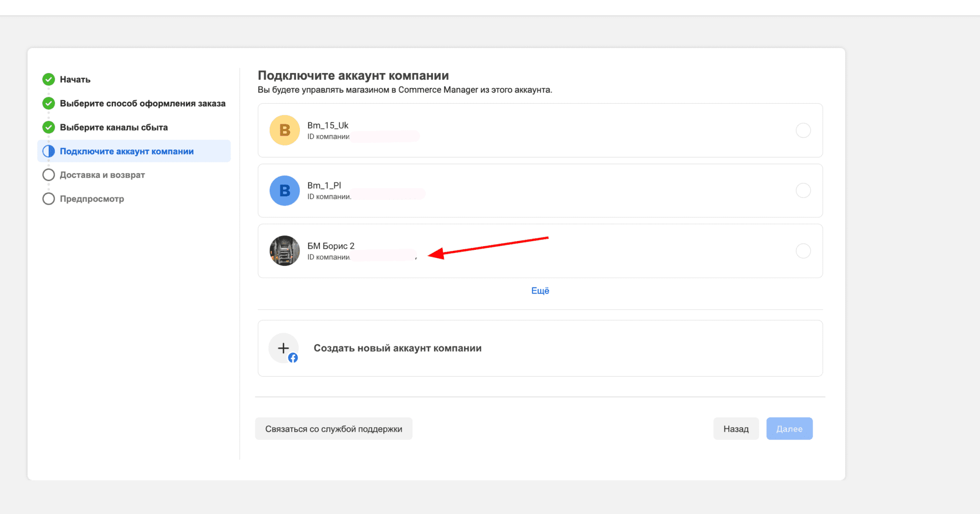Select the Bm_1_Pl radio button
The height and width of the screenshot is (514, 980).
[803, 191]
